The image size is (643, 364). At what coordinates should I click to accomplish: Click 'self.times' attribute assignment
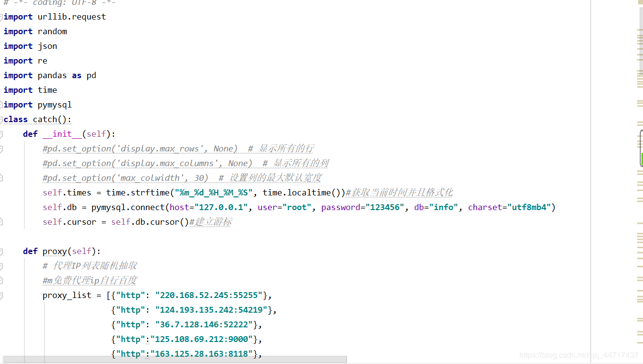(67, 193)
